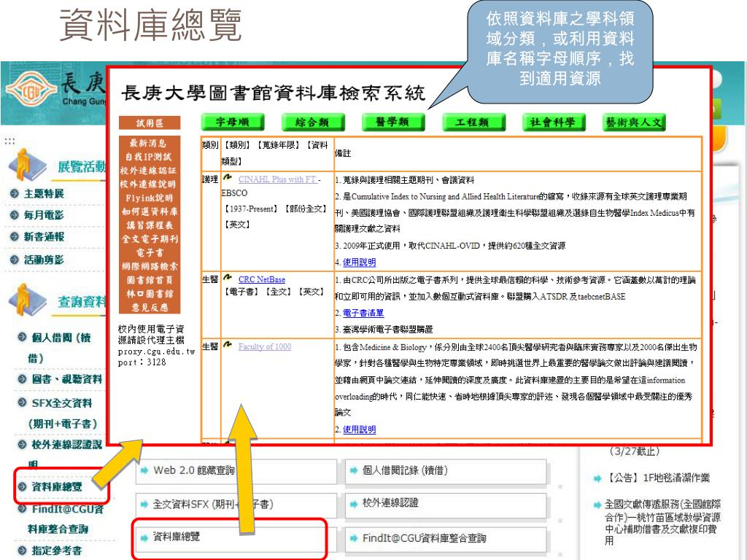Screen dimensions: 747x560
Task: Open 使用說明 link in the CINAHL row
Action: click(359, 262)
